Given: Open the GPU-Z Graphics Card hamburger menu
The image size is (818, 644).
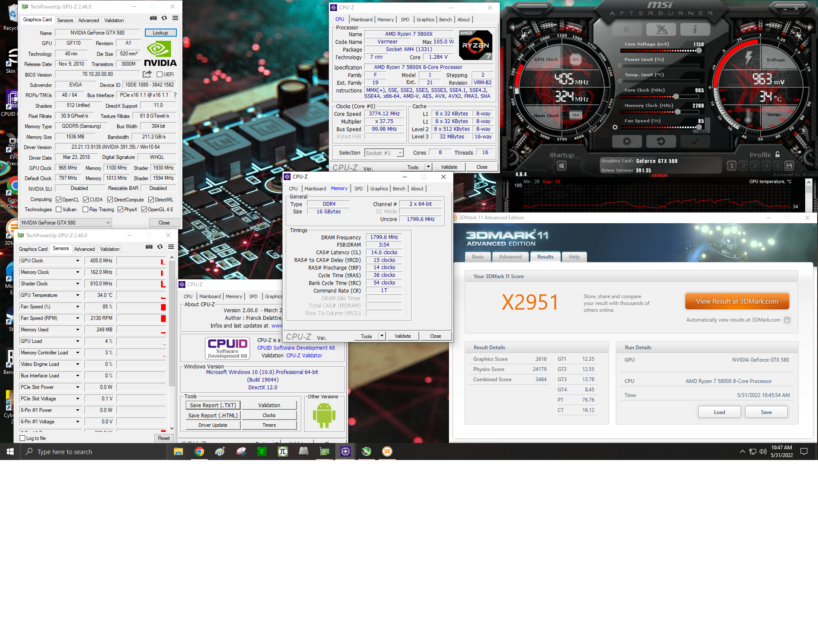Looking at the screenshot, I should [175, 18].
